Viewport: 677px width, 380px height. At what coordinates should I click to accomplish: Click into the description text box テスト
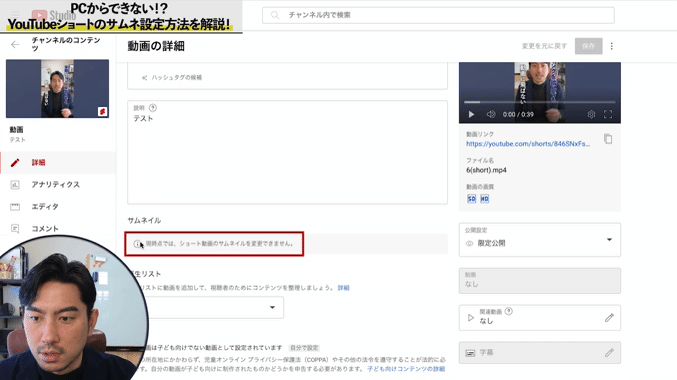pos(288,152)
